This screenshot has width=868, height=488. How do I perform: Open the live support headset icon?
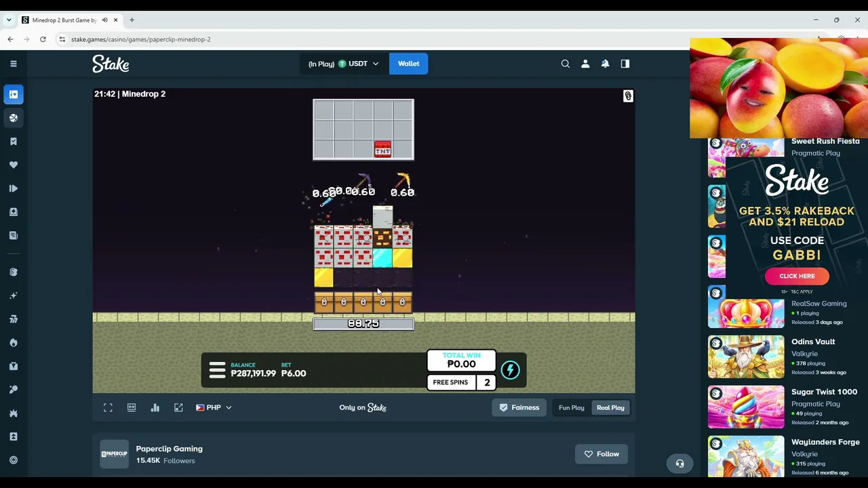pyautogui.click(x=679, y=464)
